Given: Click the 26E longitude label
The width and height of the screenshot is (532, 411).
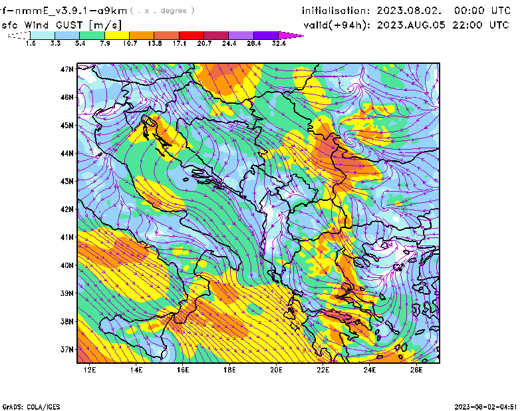Looking at the screenshot, I should (416, 370).
